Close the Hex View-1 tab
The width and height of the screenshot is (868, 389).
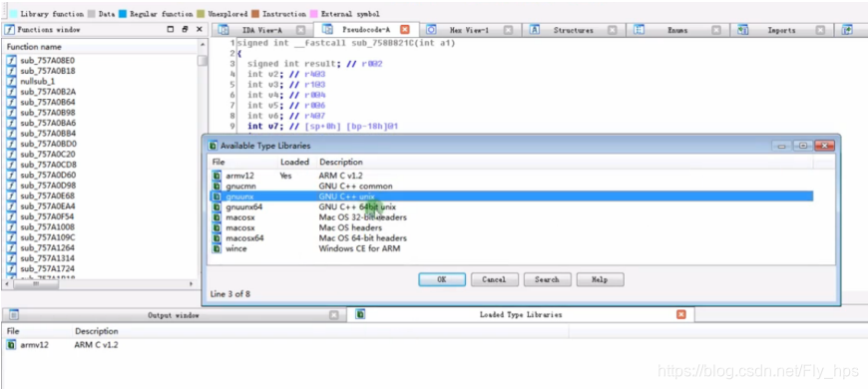[x=508, y=31]
